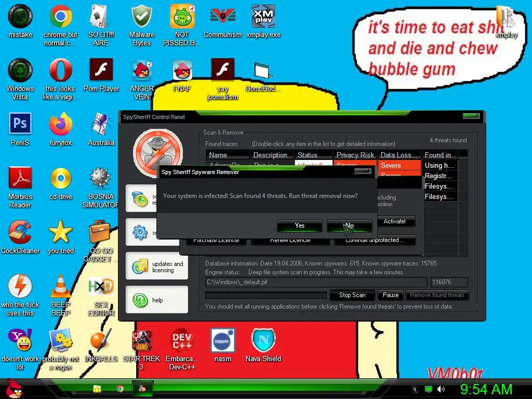
Task: Sort by Privacy Risk column header
Action: [x=355, y=155]
